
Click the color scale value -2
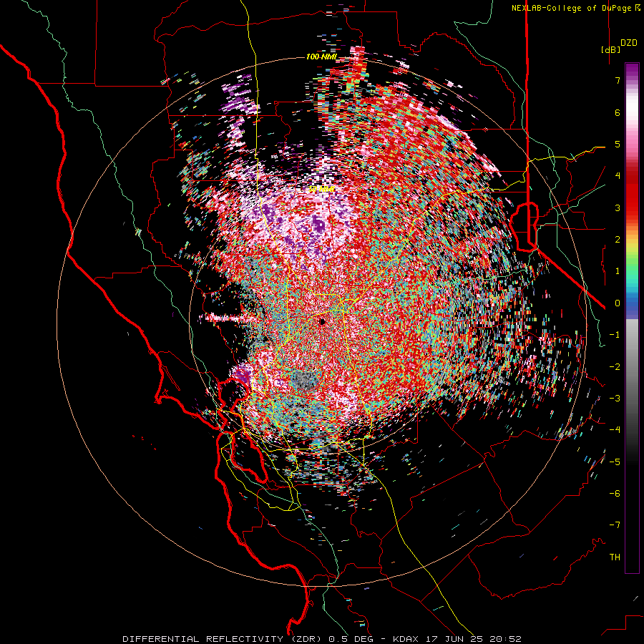click(615, 367)
